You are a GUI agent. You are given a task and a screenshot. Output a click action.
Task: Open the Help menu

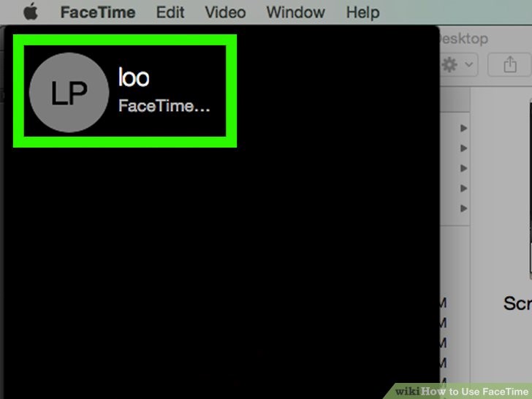click(362, 13)
